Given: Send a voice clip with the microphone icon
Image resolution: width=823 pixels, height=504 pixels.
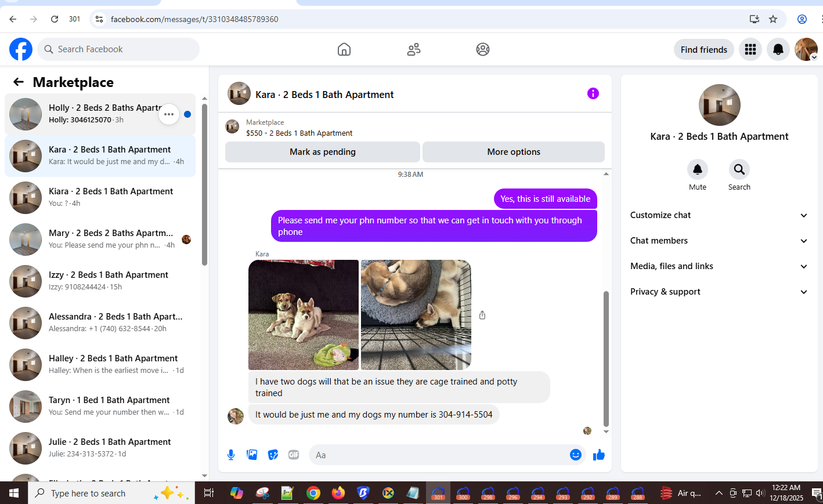Looking at the screenshot, I should [x=231, y=455].
